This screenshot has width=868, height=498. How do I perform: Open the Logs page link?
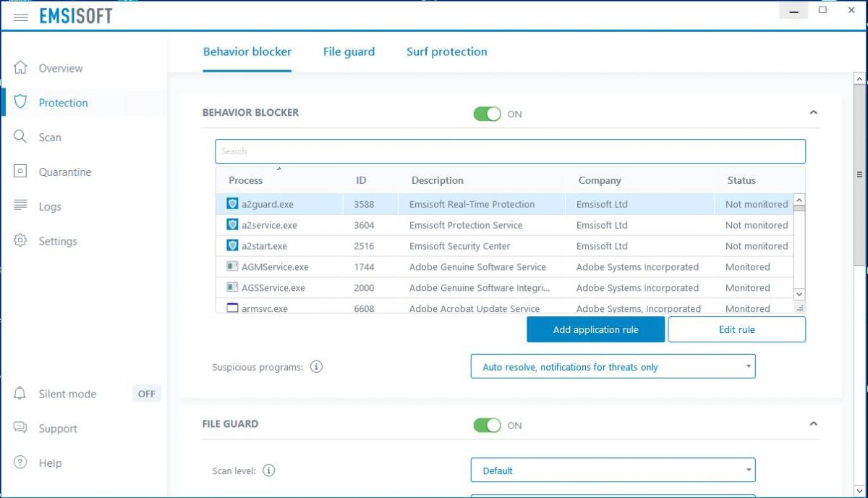click(x=50, y=206)
